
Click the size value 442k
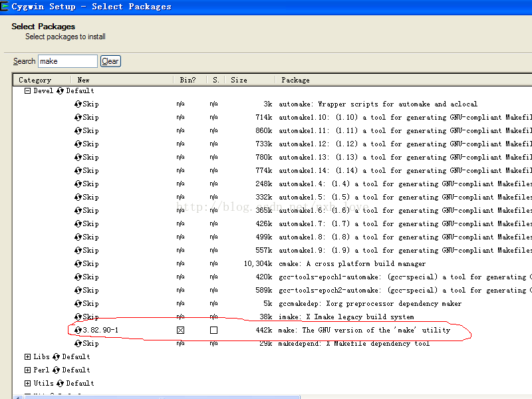pos(264,330)
